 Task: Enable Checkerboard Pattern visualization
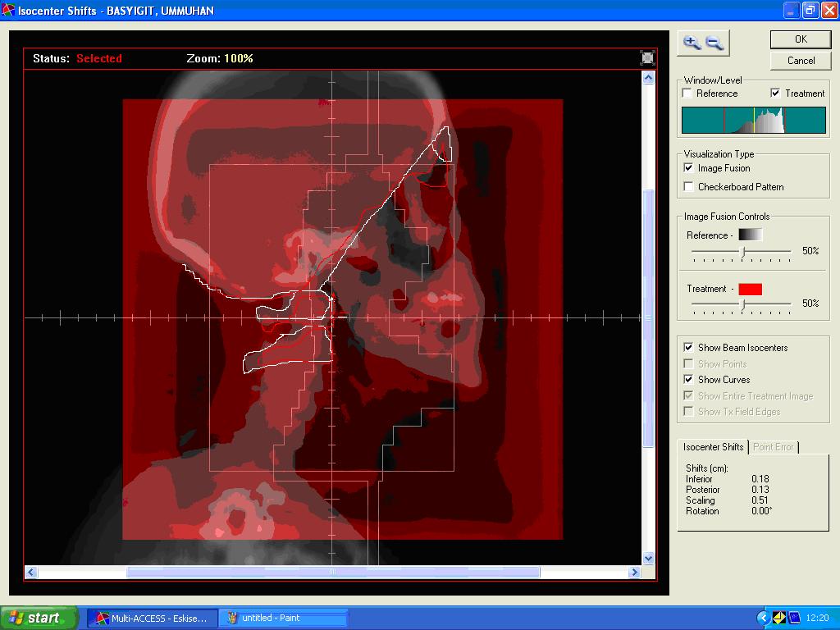pos(688,186)
